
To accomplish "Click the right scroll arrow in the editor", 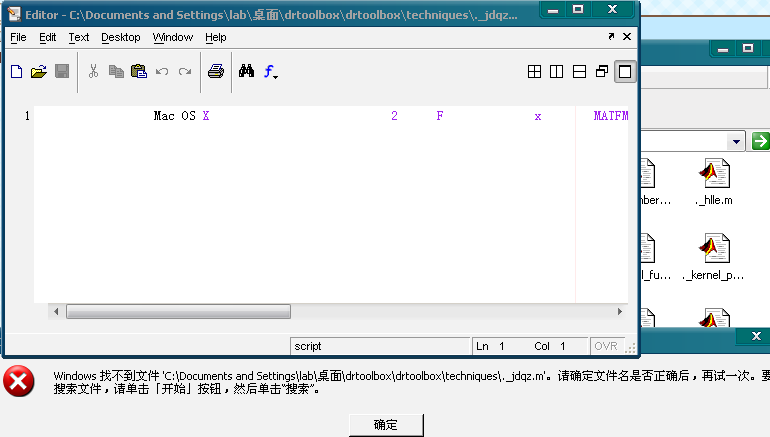I will pos(620,311).
